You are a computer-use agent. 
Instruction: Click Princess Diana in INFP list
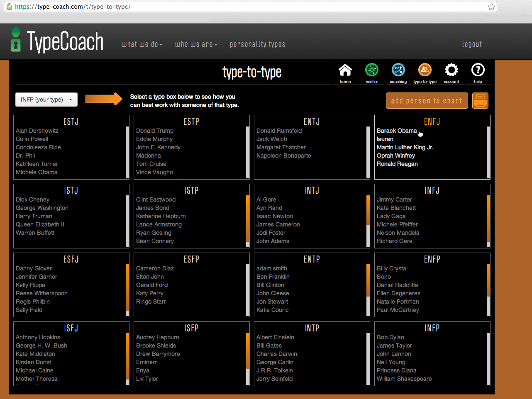click(396, 370)
